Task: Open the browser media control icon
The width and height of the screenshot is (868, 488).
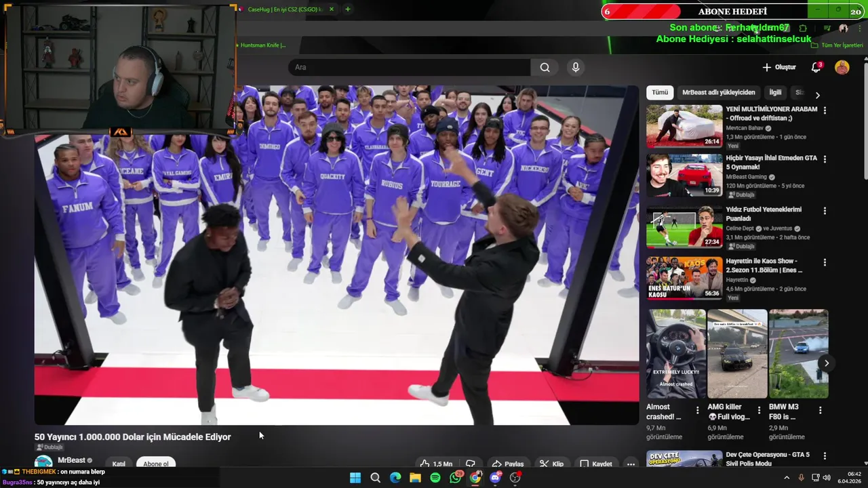Action: pos(827,28)
